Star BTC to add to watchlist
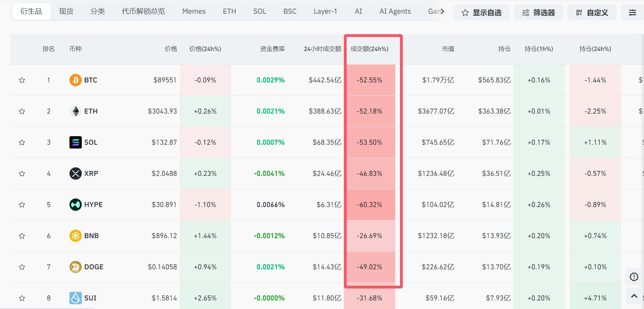The width and height of the screenshot is (644, 309). (x=22, y=80)
